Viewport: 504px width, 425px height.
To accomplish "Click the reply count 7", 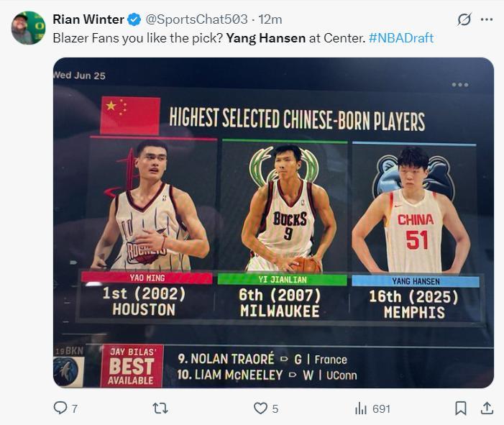I will point(74,408).
